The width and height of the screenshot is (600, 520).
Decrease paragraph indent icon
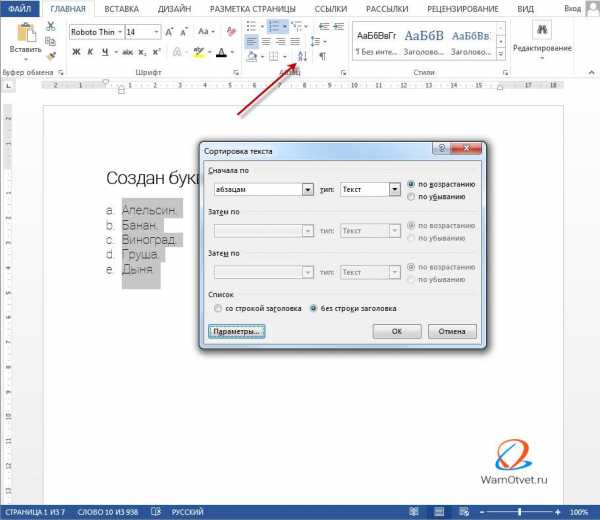[x=324, y=26]
